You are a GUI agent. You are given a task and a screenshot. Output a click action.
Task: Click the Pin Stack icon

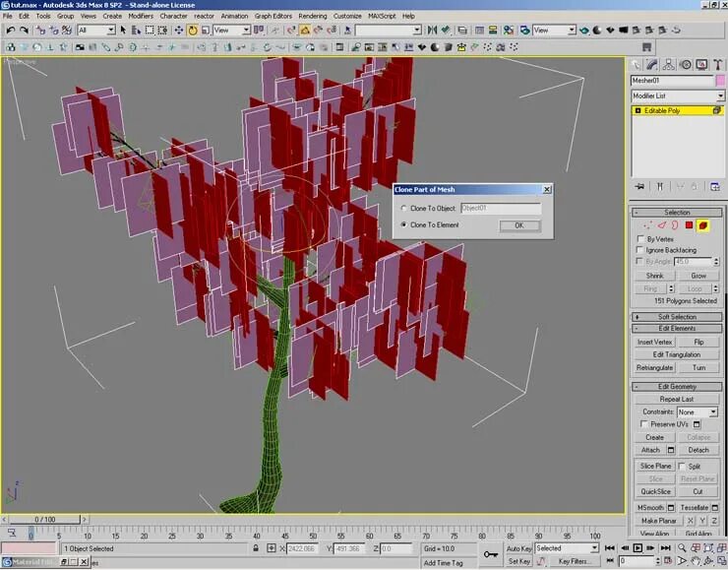pyautogui.click(x=639, y=187)
